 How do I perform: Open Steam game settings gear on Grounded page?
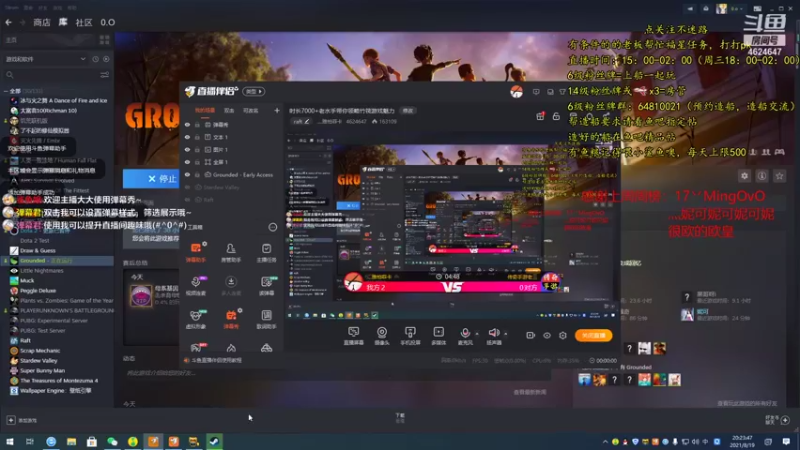(744, 176)
